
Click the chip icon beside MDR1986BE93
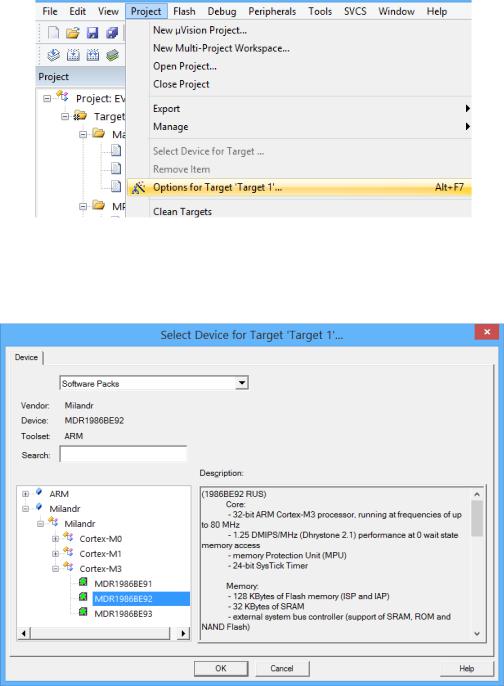pyautogui.click(x=83, y=612)
